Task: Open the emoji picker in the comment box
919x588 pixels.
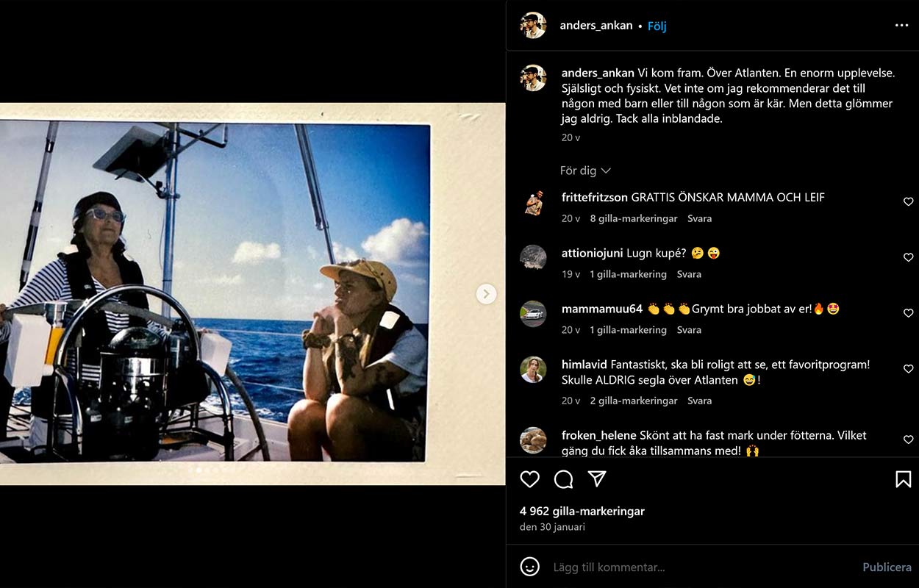Action: tap(529, 567)
